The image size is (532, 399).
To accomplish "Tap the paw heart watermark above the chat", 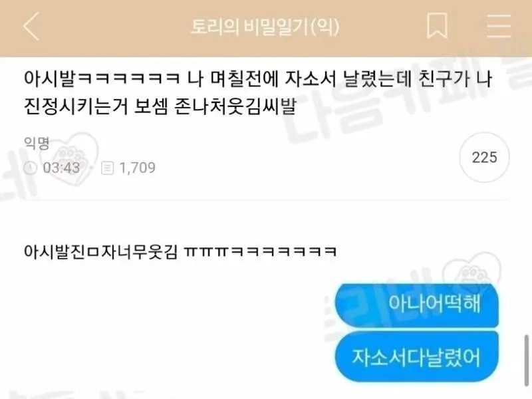I will (x=473, y=271).
